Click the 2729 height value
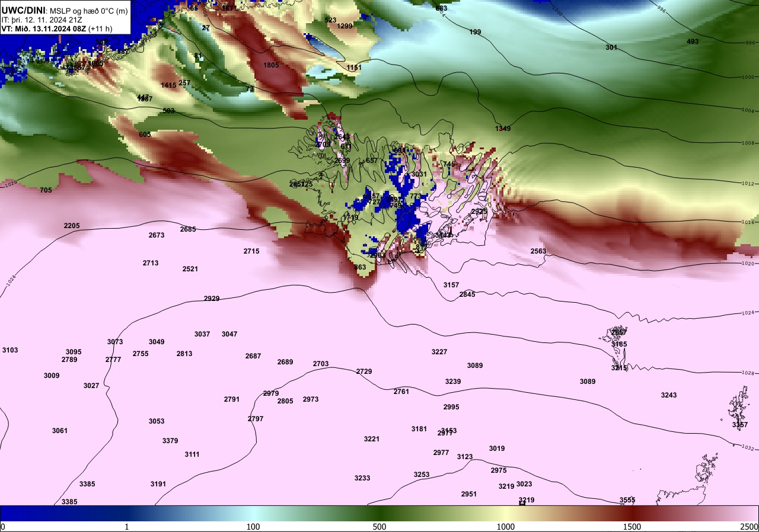This screenshot has height=532, width=759. click(x=364, y=371)
